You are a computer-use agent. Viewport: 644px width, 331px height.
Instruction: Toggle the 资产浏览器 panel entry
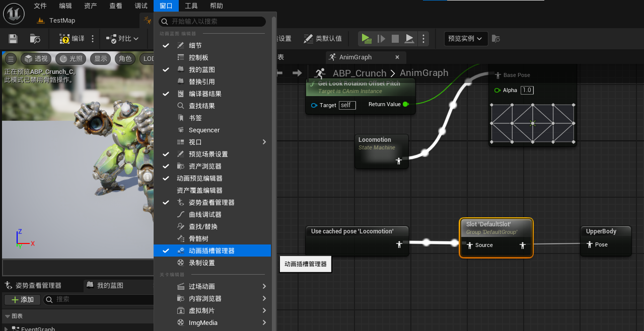(212, 166)
